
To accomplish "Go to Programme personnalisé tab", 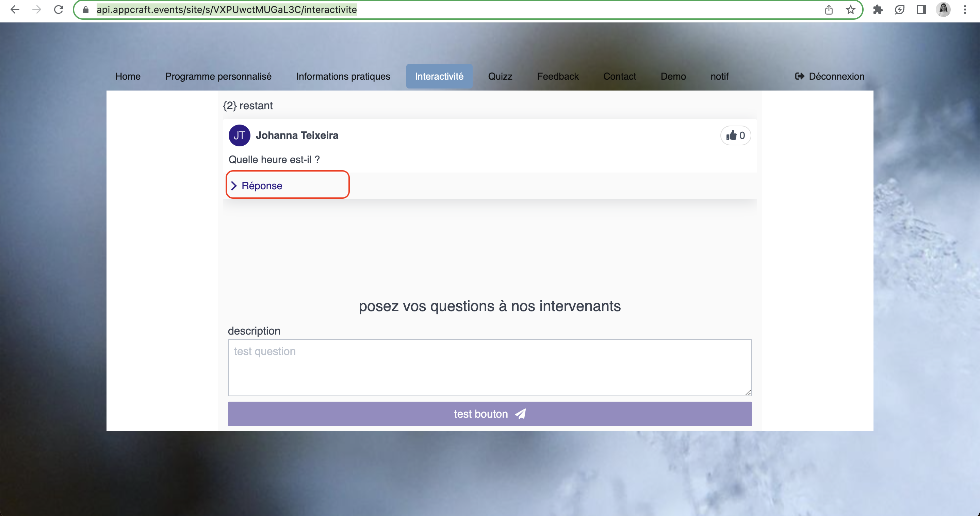I will point(218,76).
